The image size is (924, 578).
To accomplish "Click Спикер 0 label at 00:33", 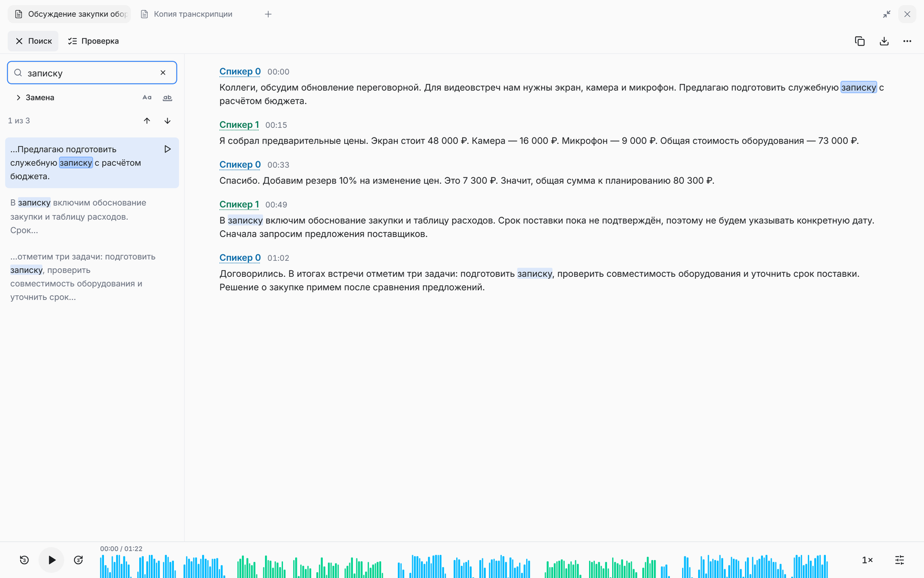I will (x=240, y=165).
